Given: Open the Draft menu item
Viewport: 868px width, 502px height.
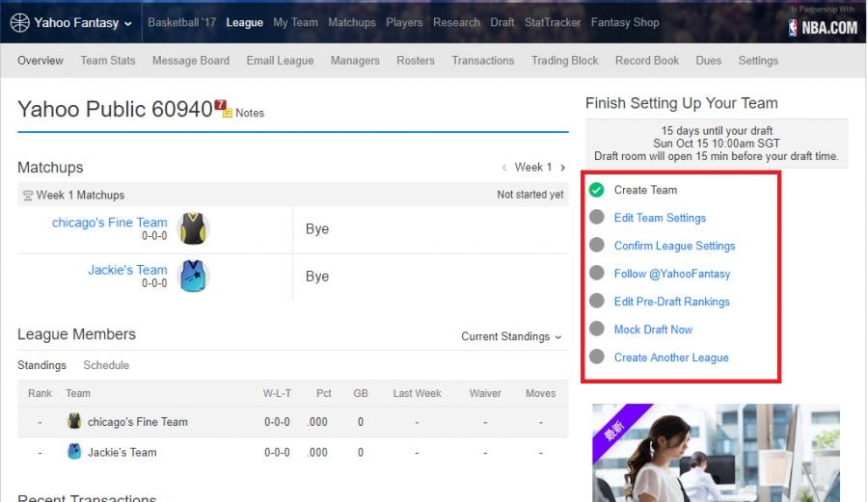Looking at the screenshot, I should [x=502, y=23].
